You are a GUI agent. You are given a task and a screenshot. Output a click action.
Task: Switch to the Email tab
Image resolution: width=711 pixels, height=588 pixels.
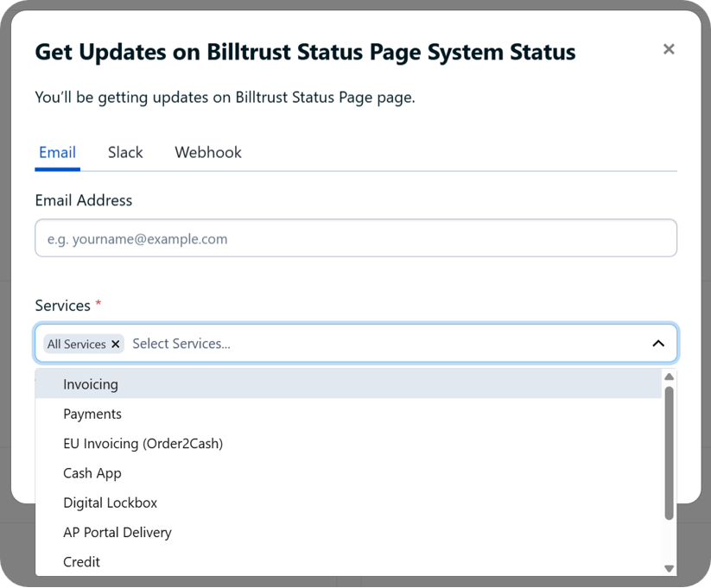click(x=58, y=153)
